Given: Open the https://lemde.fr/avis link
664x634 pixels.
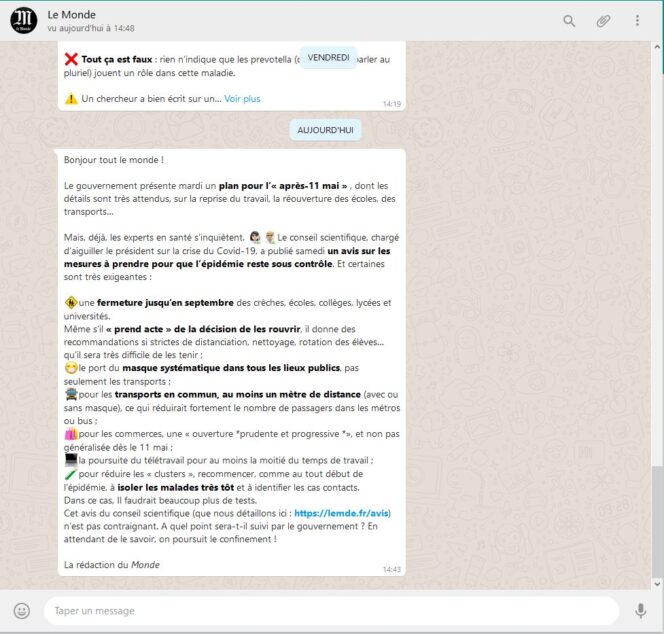Looking at the screenshot, I should pyautogui.click(x=342, y=513).
